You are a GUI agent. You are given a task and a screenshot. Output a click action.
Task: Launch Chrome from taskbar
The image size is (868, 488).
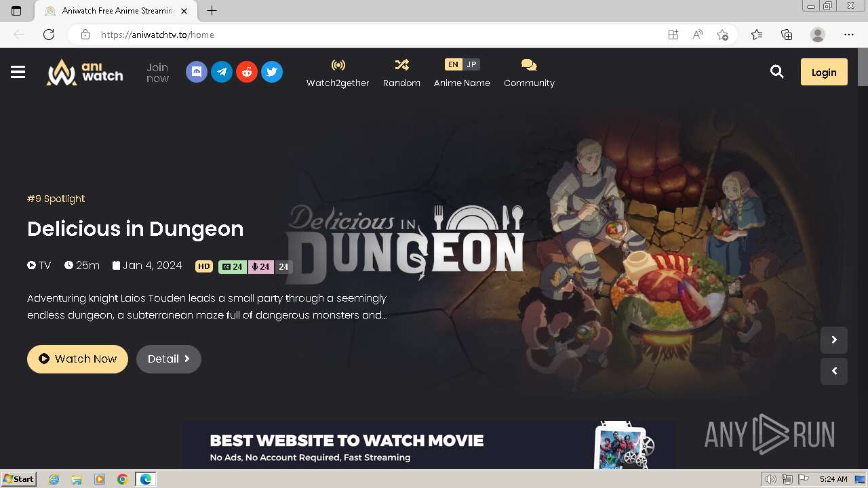click(123, 479)
